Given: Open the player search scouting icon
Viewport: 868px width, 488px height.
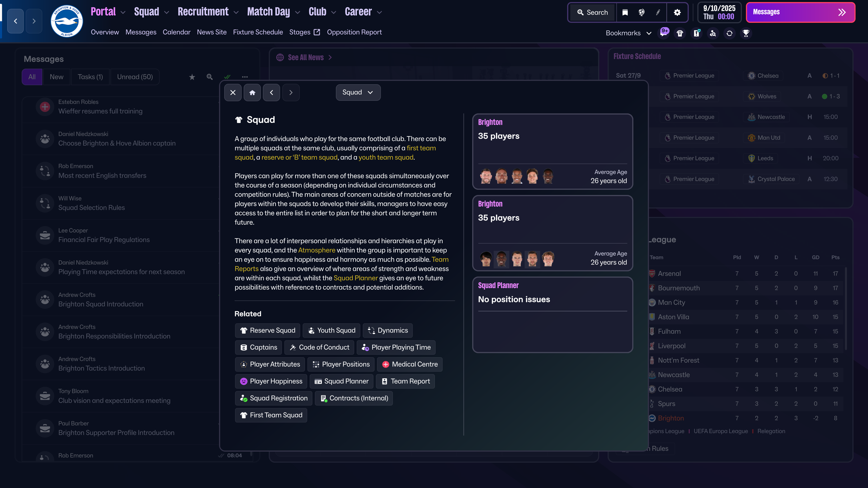Looking at the screenshot, I should pyautogui.click(x=713, y=33).
